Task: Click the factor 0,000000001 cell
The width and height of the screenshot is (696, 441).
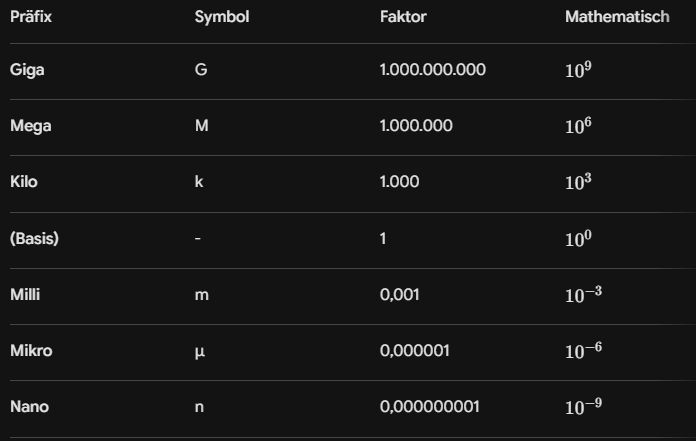Action: [430, 407]
